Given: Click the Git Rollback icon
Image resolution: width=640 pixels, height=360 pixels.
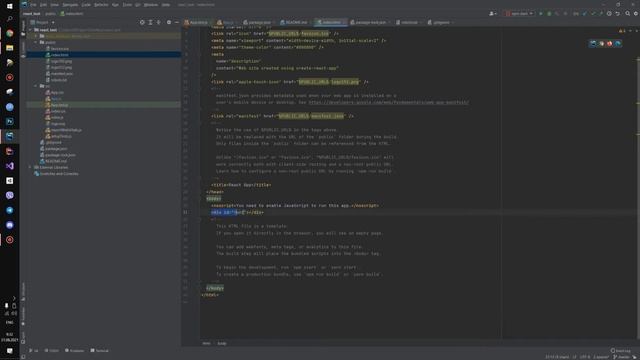Looking at the screenshot, I should 617,13.
